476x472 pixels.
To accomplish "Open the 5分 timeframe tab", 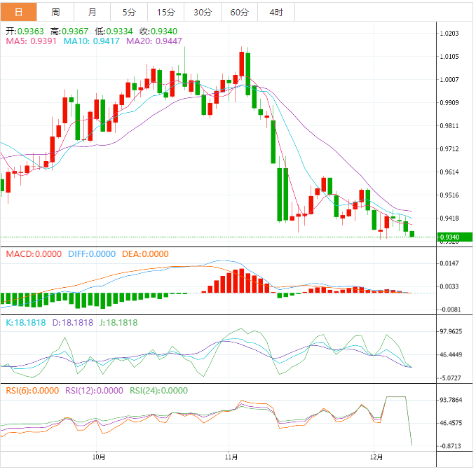I will 129,13.
